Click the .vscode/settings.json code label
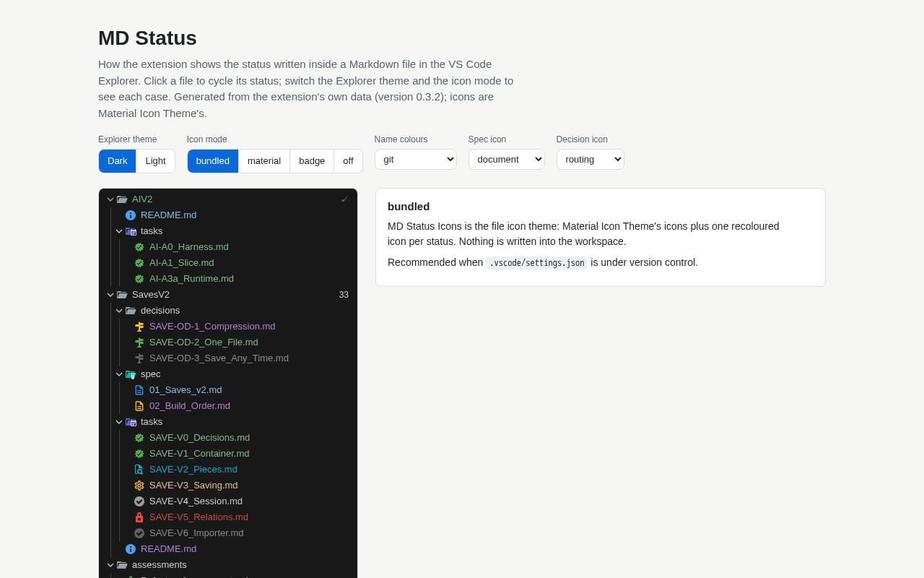Image resolution: width=924 pixels, height=578 pixels. click(537, 263)
